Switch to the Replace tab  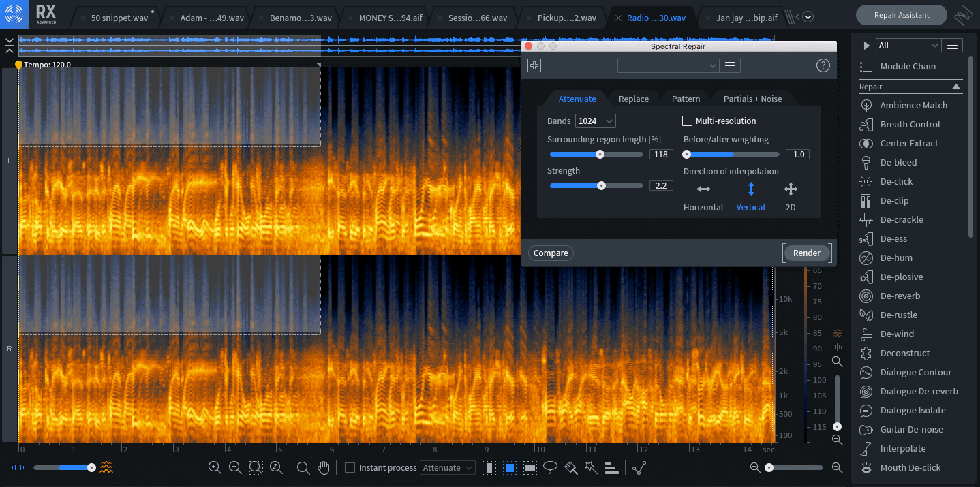tap(634, 99)
